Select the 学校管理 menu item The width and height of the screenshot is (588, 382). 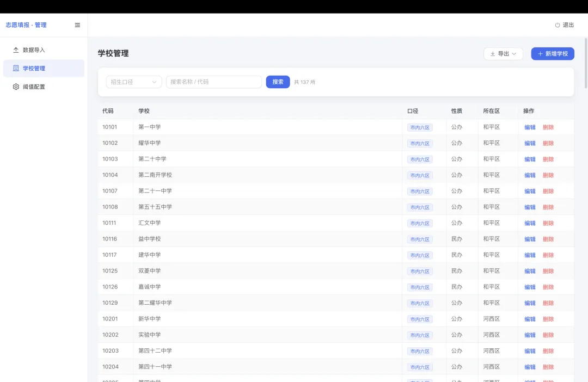[44, 68]
